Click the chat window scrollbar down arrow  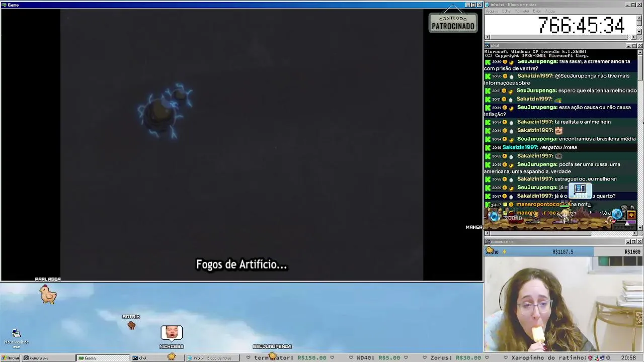pyautogui.click(x=640, y=228)
